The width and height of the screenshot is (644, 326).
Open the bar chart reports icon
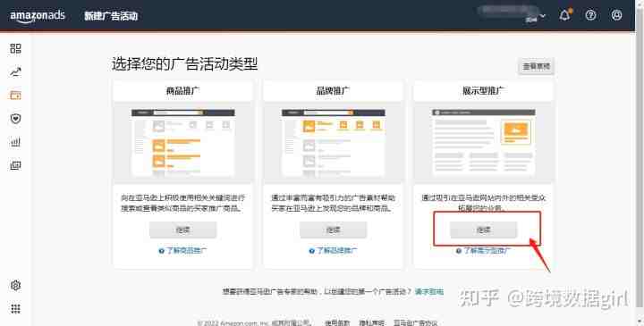pyautogui.click(x=15, y=142)
